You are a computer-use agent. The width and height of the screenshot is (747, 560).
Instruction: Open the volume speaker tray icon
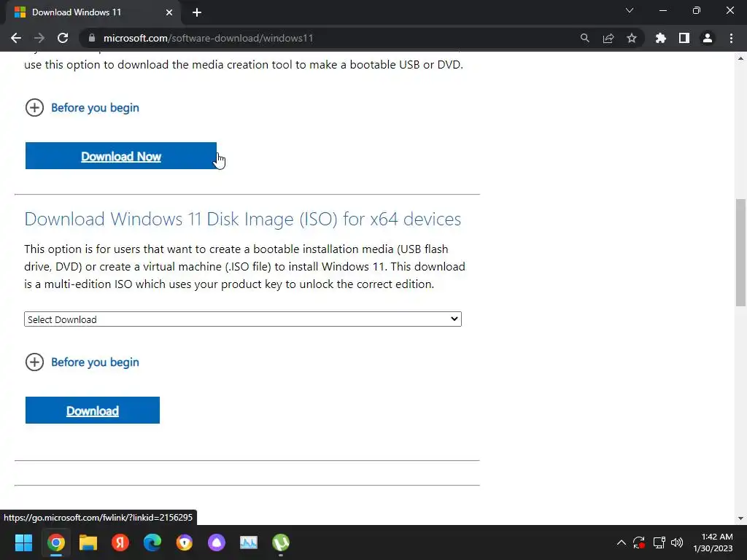tap(677, 542)
